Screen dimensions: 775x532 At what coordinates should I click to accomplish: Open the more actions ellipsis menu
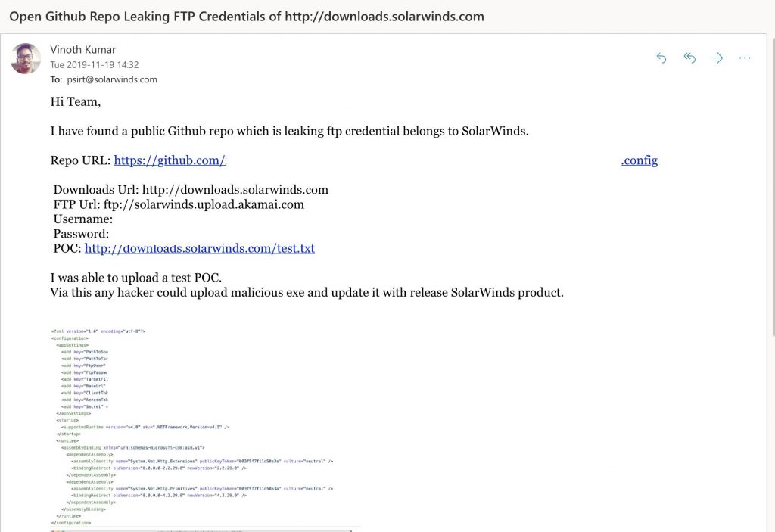pos(745,58)
